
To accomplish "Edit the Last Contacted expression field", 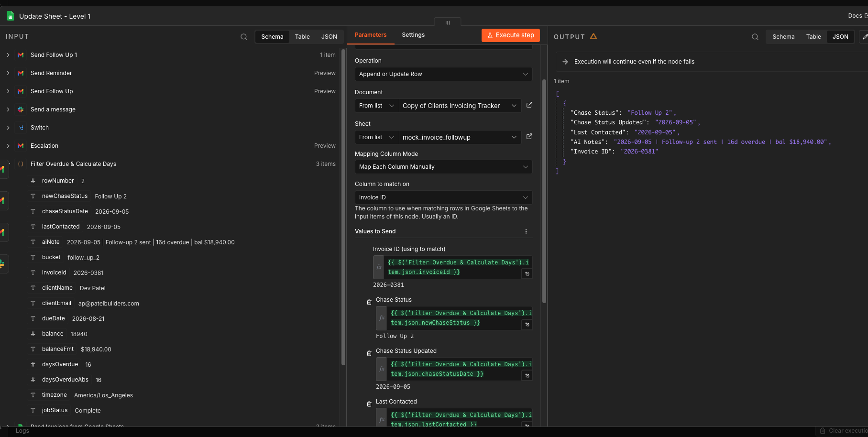I will [x=454, y=417].
